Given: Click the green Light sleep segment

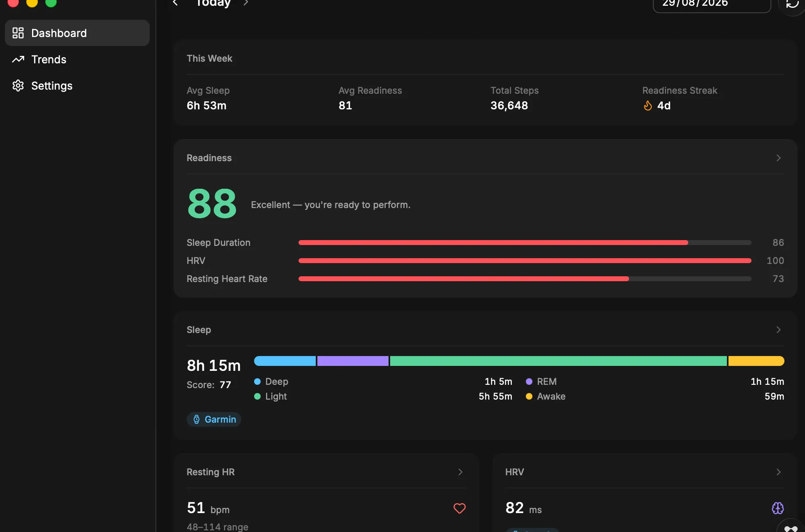Looking at the screenshot, I should click(558, 361).
